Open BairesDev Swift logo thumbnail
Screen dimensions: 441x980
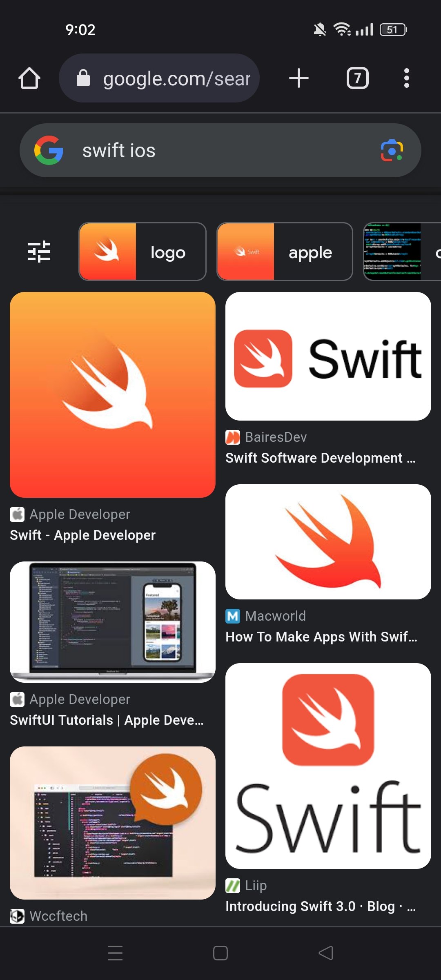(x=328, y=356)
